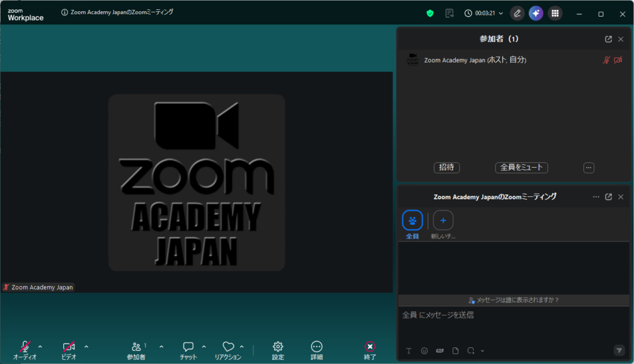The image size is (634, 364).
Task: Open 設定 gear icon in meeting toolbar
Action: [x=278, y=349]
